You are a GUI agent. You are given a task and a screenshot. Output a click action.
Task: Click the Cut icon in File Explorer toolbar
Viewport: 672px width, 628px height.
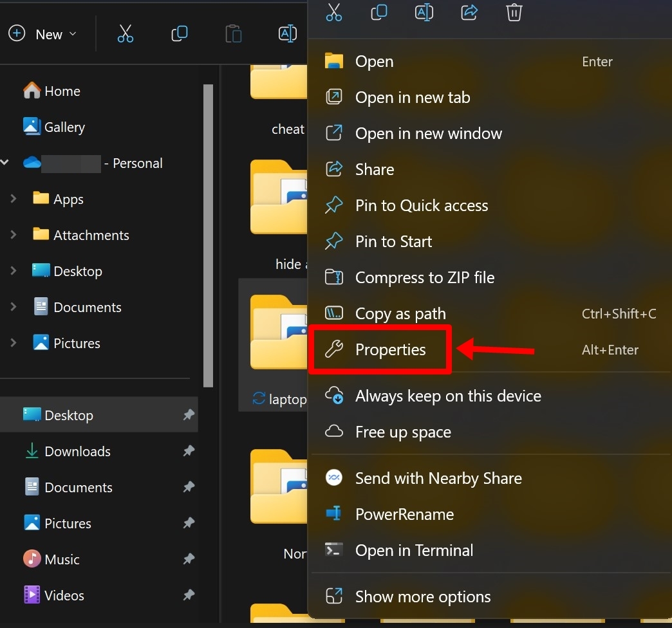[125, 33]
